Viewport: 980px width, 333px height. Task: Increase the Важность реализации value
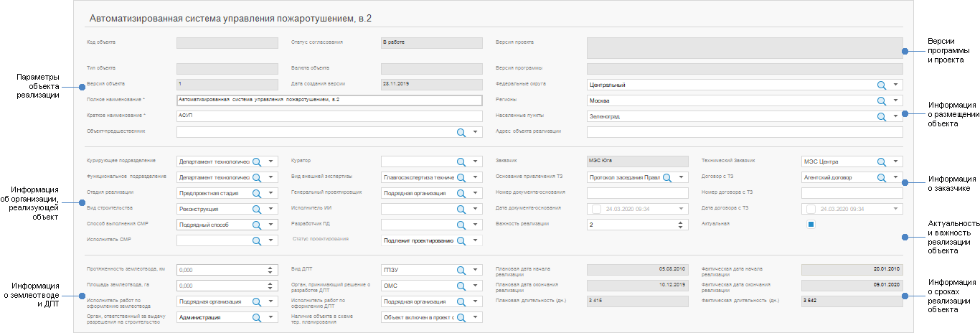[680, 222]
